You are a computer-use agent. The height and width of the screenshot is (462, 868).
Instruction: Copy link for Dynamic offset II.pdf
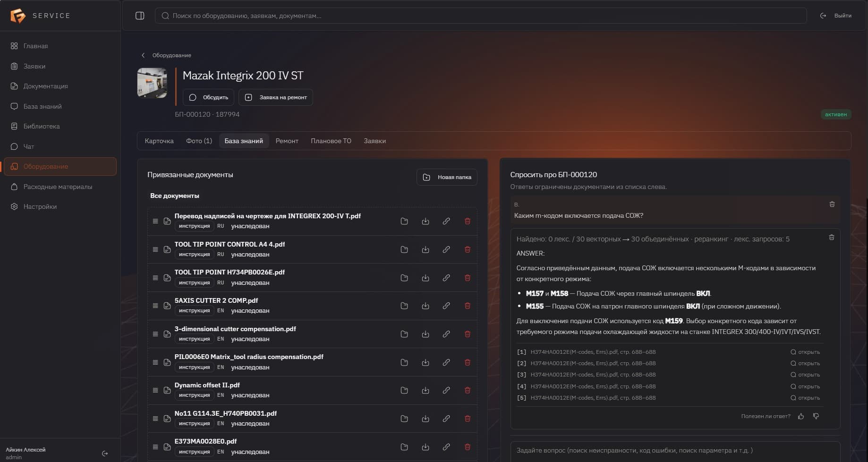446,390
